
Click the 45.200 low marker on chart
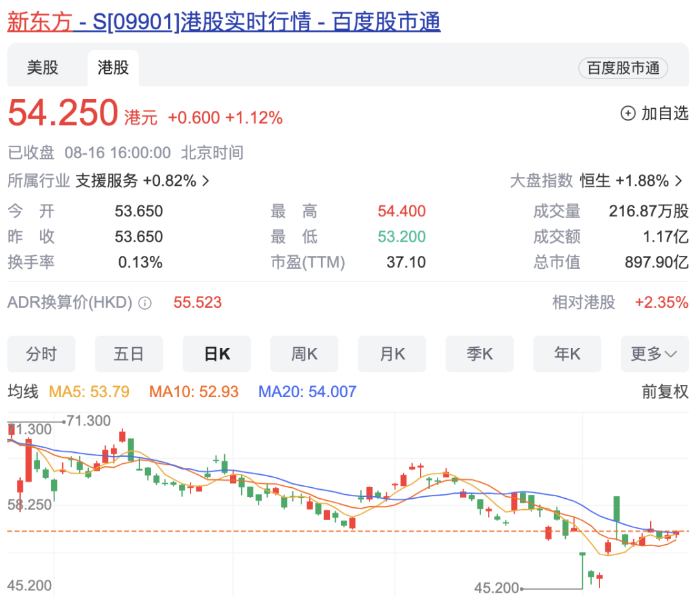tap(496, 588)
